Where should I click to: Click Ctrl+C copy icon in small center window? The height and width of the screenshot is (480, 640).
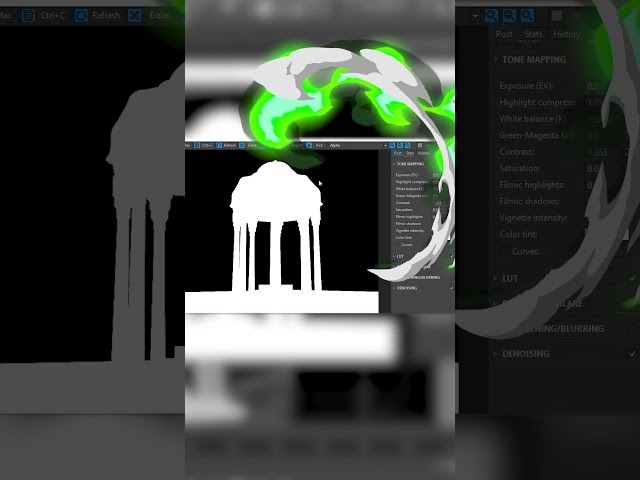pyautogui.click(x=197, y=145)
